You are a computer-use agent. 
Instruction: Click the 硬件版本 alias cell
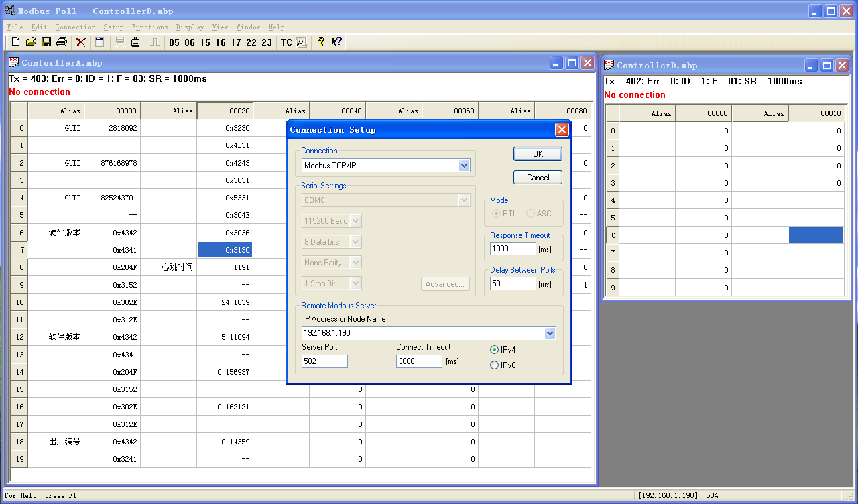[x=56, y=233]
